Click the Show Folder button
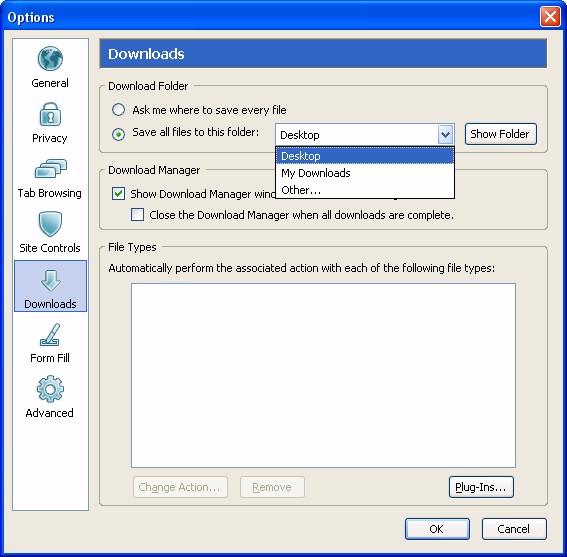The width and height of the screenshot is (567, 557). pos(500,134)
